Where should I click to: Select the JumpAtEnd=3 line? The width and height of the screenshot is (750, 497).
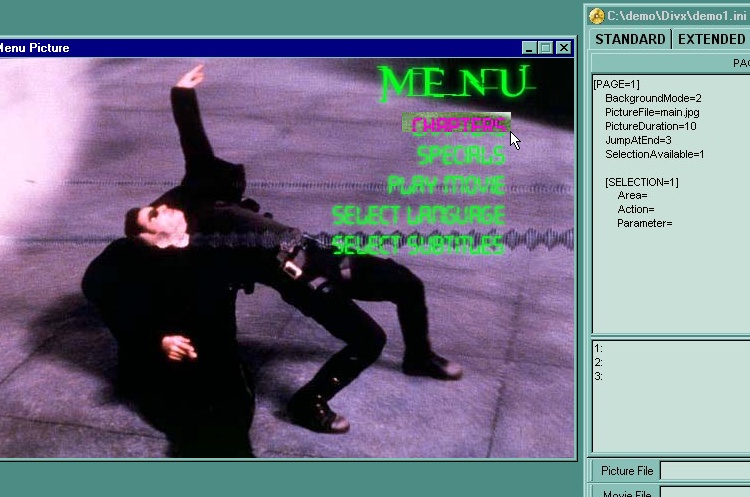click(x=638, y=140)
